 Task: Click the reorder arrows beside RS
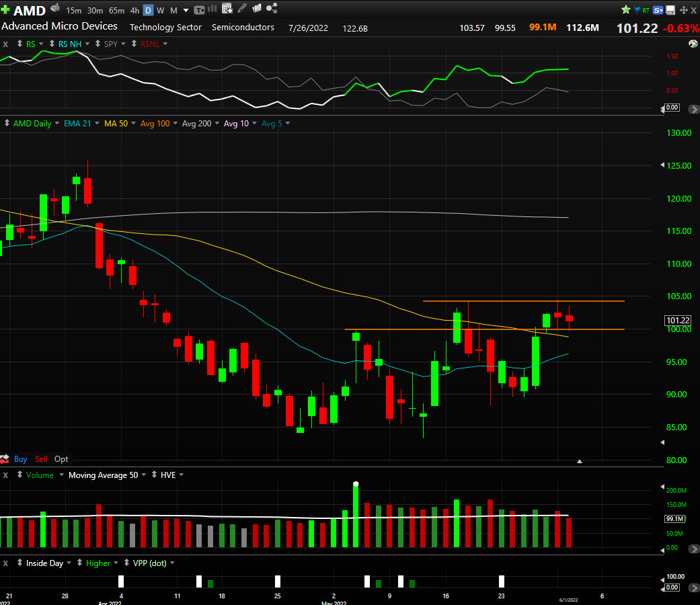click(20, 44)
